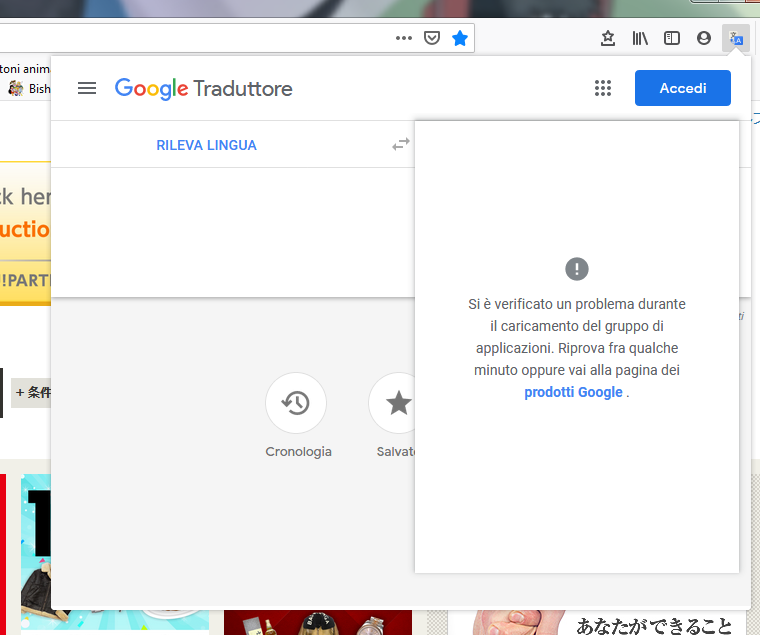Open the Bish bookmark in bookmarks bar
Screen dimensions: 760x635
pos(29,89)
